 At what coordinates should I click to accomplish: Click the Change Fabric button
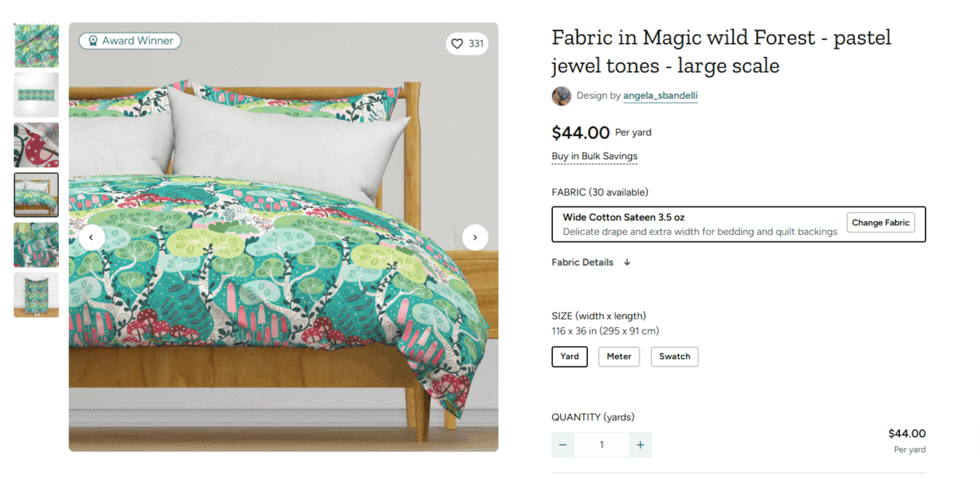(x=880, y=223)
